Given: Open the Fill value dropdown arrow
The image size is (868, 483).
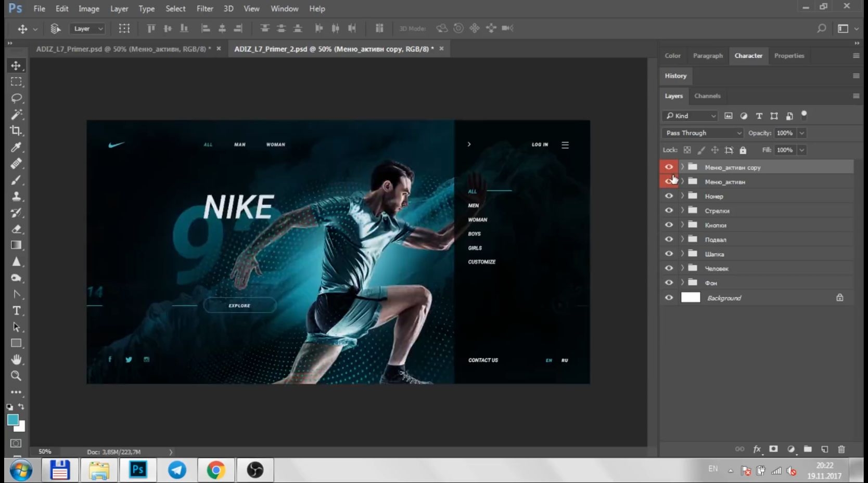Looking at the screenshot, I should (x=802, y=150).
